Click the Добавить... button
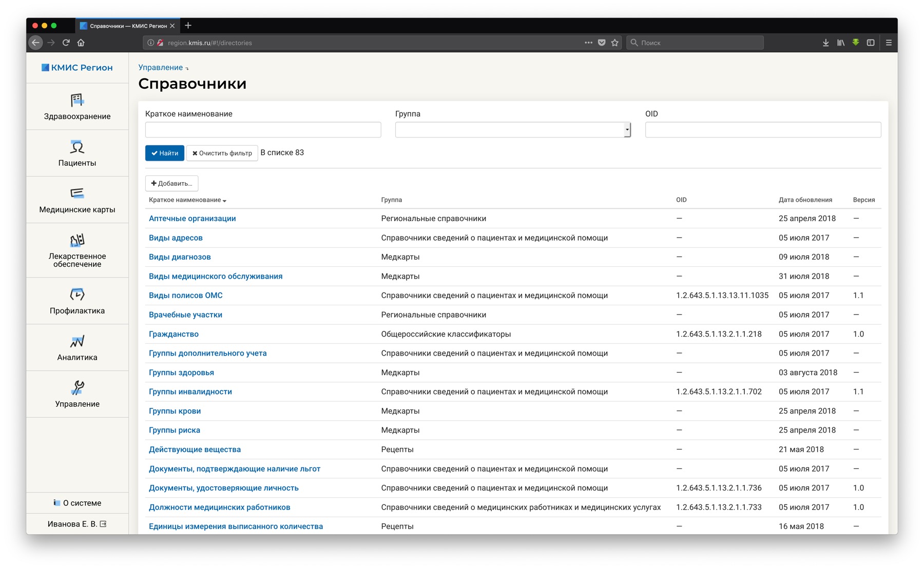This screenshot has width=924, height=569. point(171,183)
